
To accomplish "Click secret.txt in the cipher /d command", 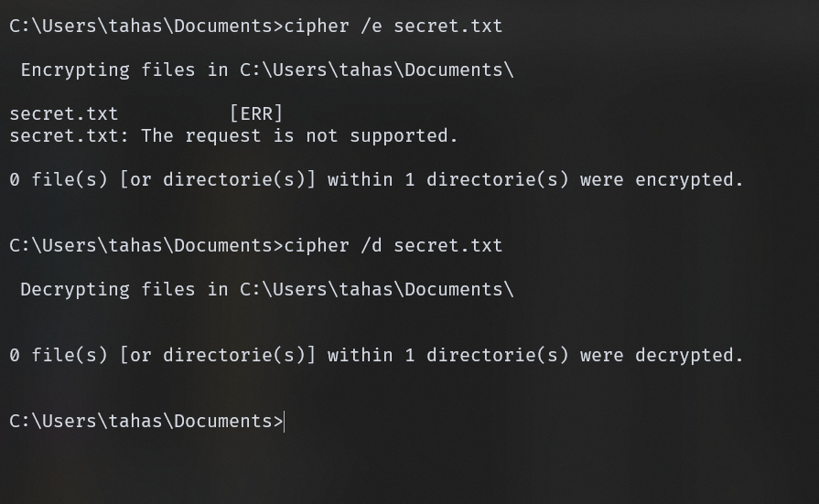I will coord(448,246).
